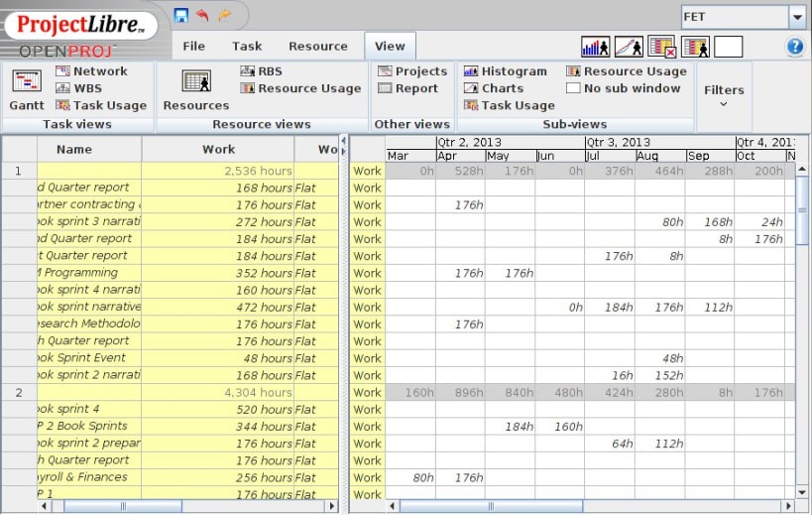
Task: Click the blank white toolbar button
Action: [728, 47]
